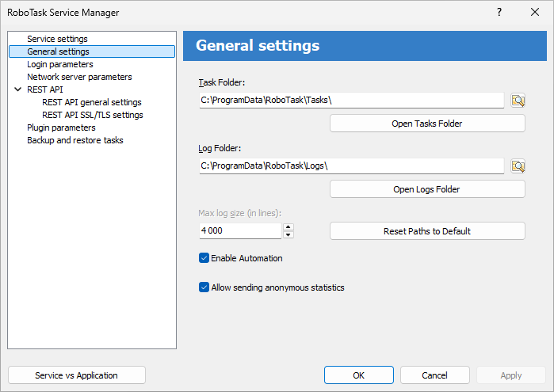The height and width of the screenshot is (392, 554).
Task: Collapse the REST API tree node
Action: click(17, 89)
